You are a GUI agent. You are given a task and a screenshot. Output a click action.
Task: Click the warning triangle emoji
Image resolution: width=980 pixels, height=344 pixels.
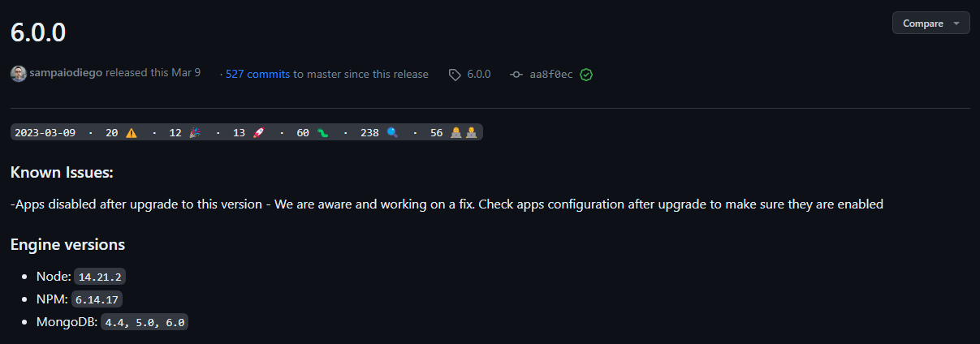(132, 133)
